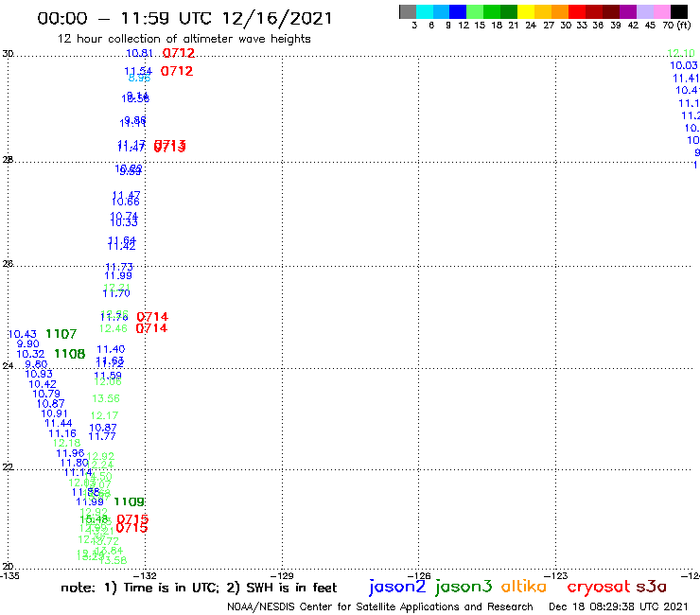Click the pink swatch in the color scale
700x615 pixels.
click(662, 11)
